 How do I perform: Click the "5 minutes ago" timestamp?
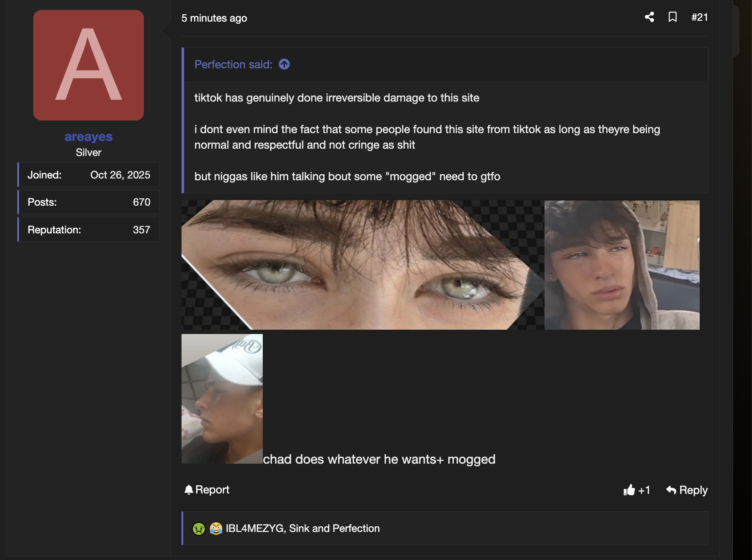[x=214, y=18]
